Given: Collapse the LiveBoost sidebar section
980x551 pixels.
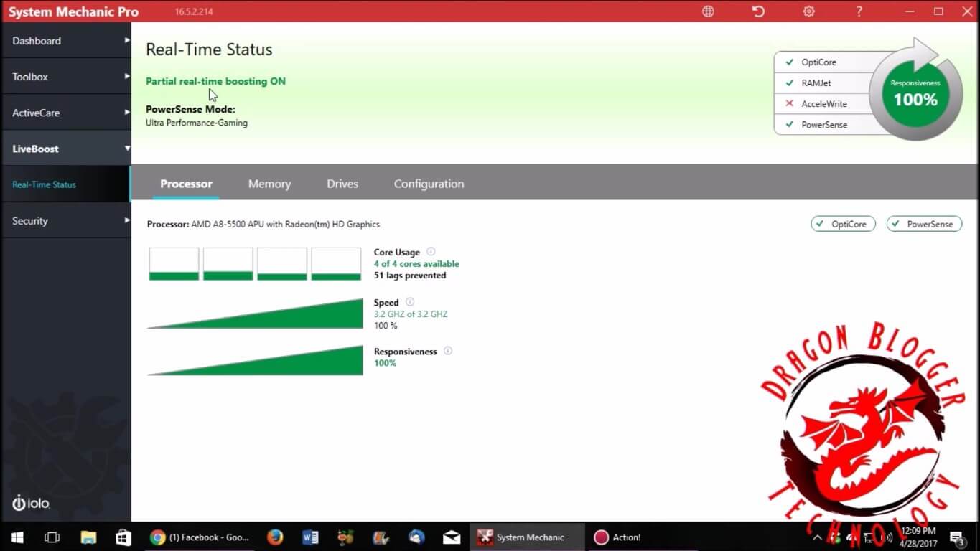Looking at the screenshot, I should tap(65, 149).
